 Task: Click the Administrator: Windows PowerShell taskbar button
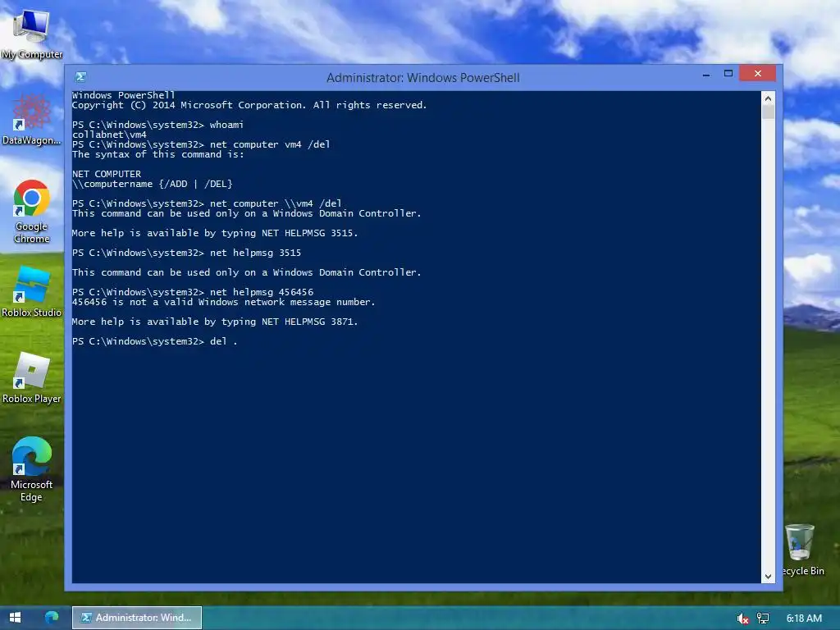click(x=137, y=618)
